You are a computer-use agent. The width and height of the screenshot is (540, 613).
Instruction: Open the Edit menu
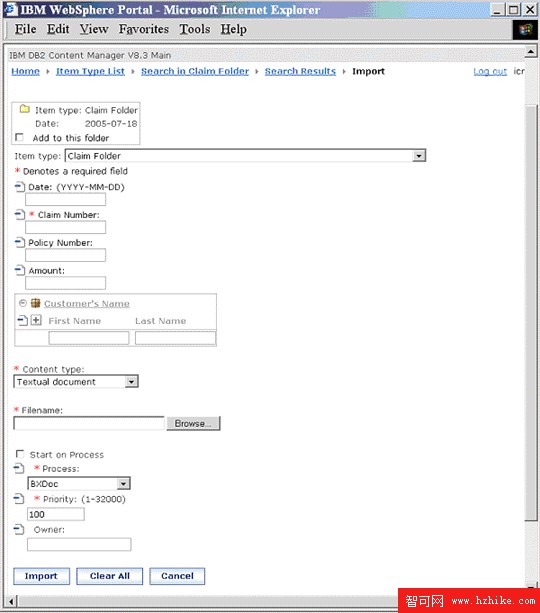coord(58,29)
